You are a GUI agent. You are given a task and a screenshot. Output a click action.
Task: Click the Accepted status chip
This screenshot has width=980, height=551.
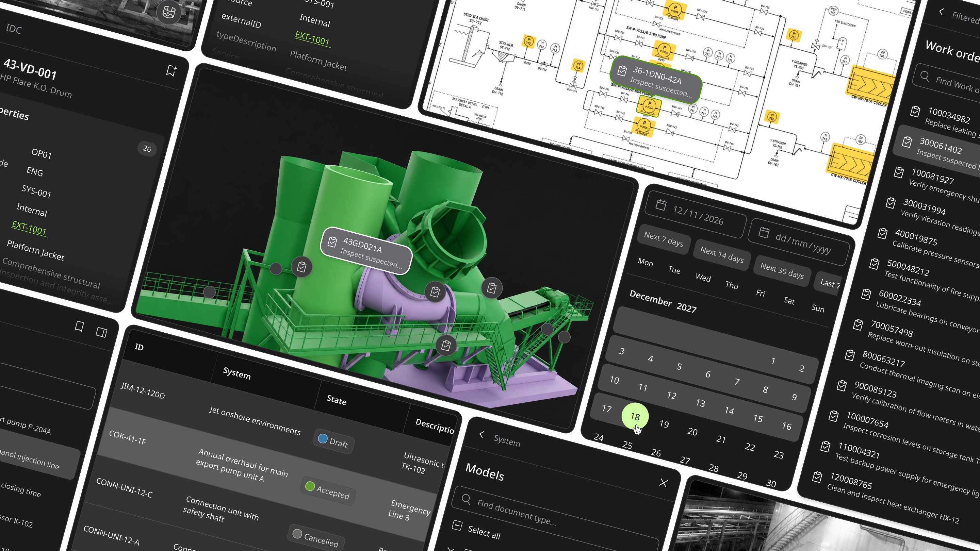(328, 490)
